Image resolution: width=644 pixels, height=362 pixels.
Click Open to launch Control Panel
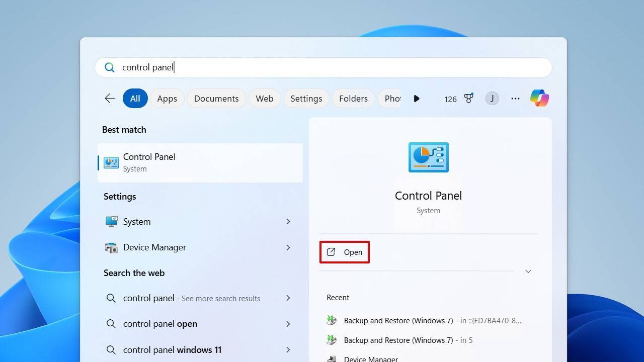[x=345, y=252]
